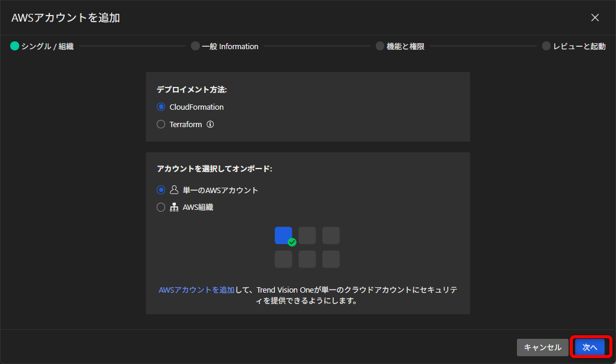This screenshot has height=364, width=616.
Task: Go to the 機能と権限 step
Action: point(400,46)
